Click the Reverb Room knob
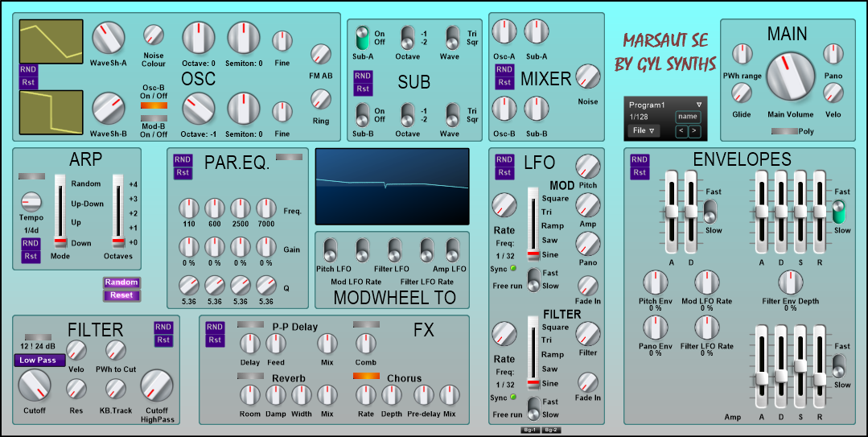 pos(250,394)
